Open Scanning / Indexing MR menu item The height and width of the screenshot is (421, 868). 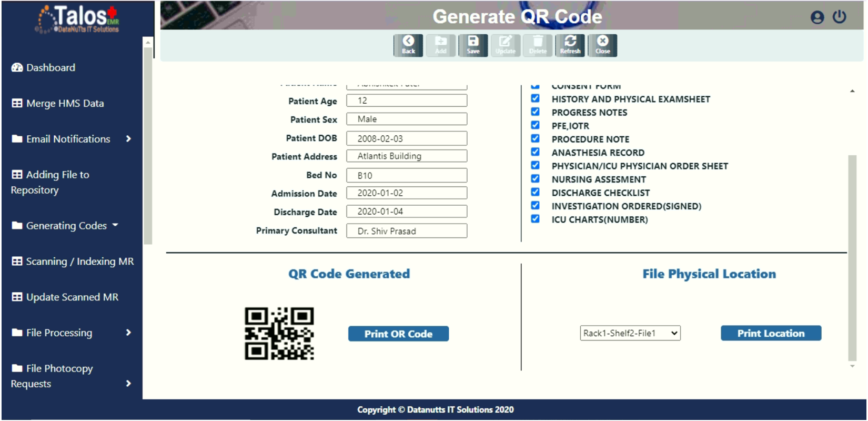pos(73,261)
